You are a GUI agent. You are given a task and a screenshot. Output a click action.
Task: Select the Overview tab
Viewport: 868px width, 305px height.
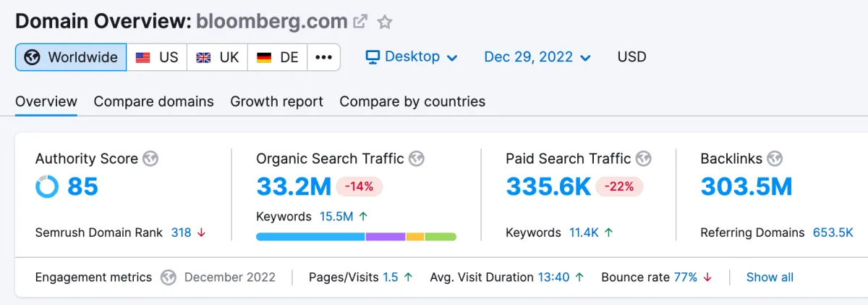(46, 101)
